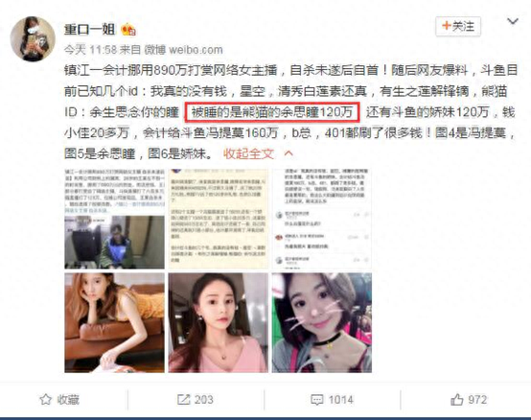Open selfie photo with cat whisker filter
531x420 pixels.
coord(322,323)
